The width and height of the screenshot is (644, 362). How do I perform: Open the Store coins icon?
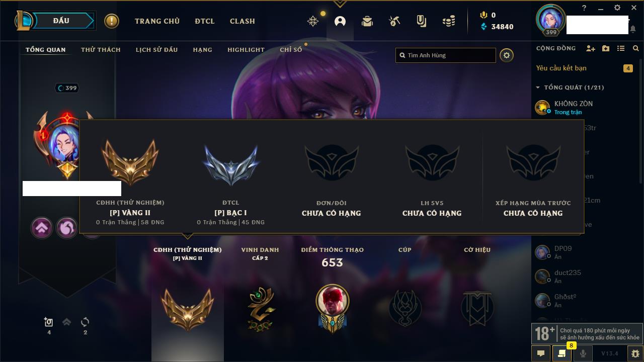pyautogui.click(x=449, y=21)
